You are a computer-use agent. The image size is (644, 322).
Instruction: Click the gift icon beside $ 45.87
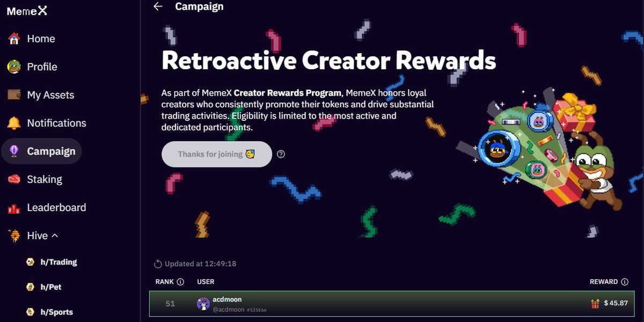pos(595,304)
